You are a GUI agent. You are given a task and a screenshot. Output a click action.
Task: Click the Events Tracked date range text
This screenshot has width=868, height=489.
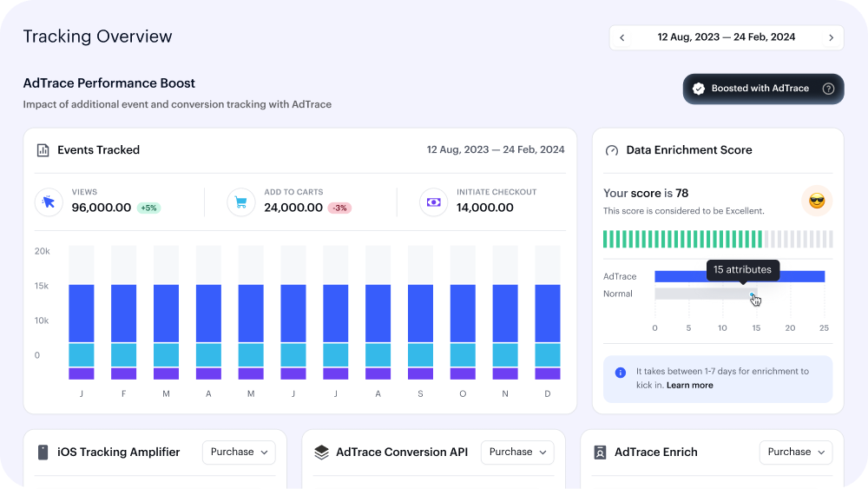coord(496,149)
